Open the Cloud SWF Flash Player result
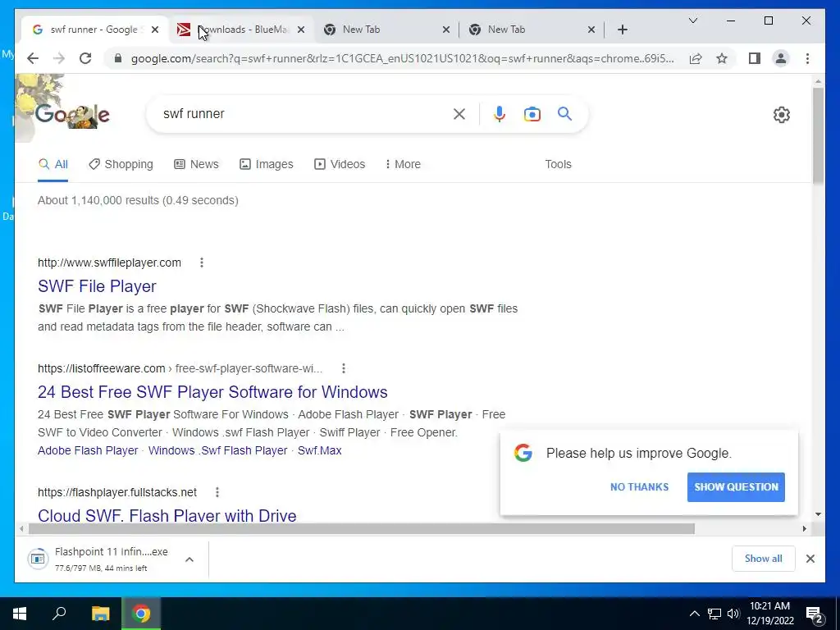The width and height of the screenshot is (840, 630). pyautogui.click(x=167, y=515)
